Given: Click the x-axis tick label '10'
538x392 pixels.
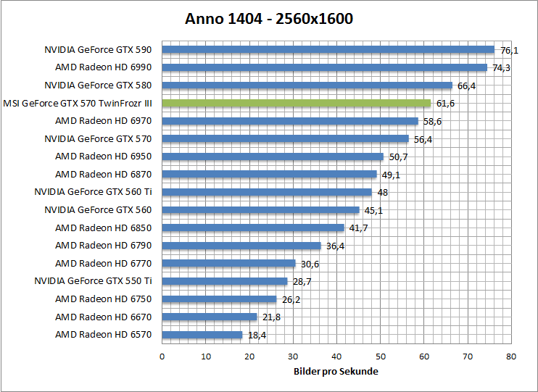Looking at the screenshot, I should pos(206,356).
